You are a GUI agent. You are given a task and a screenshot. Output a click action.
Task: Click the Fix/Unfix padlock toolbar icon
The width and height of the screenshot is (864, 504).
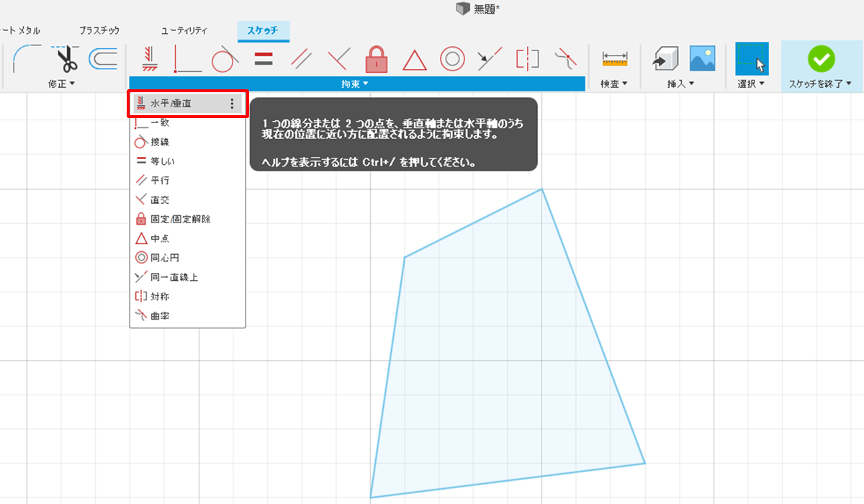pos(376,59)
